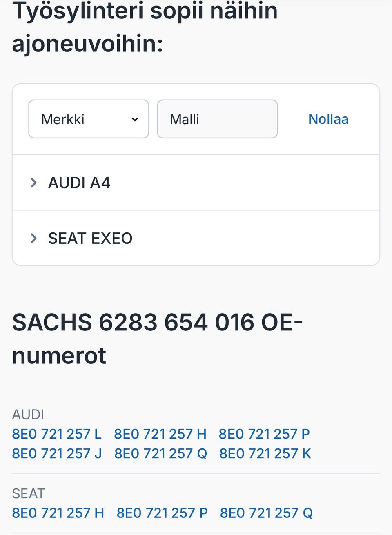392x535 pixels.
Task: Open Seat OE number 8E0 721 257 H
Action: click(x=58, y=513)
